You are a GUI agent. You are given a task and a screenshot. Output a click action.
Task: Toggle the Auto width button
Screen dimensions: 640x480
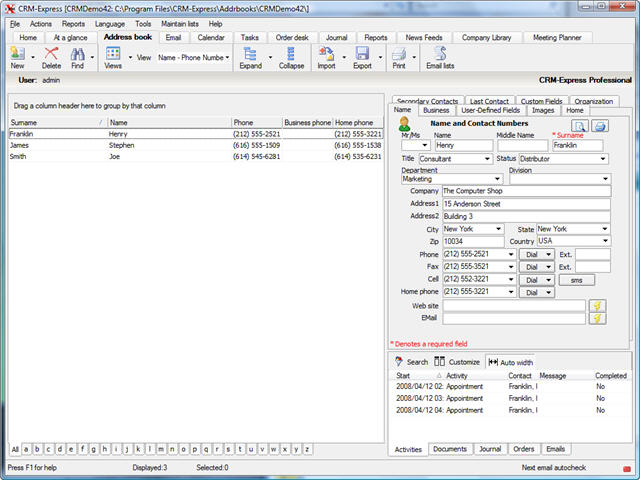[511, 362]
